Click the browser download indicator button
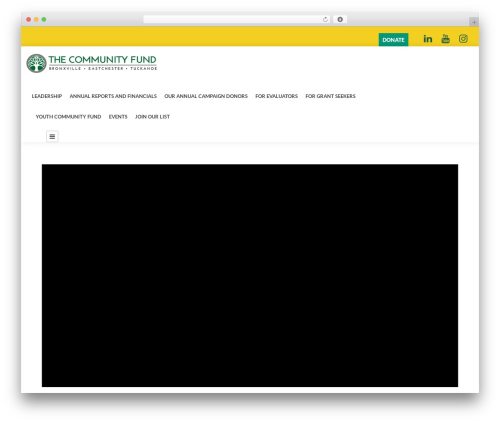This screenshot has width=500, height=423. pyautogui.click(x=340, y=19)
